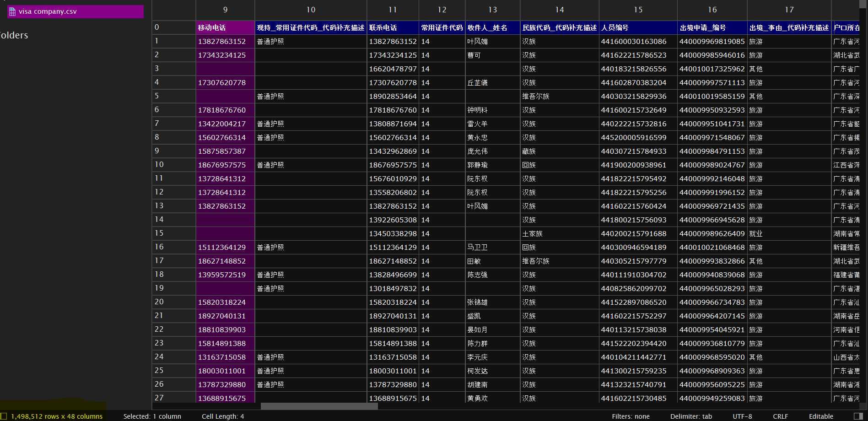Screen dimensions: 868x421
Task: Select column header 17
Action: click(x=789, y=10)
